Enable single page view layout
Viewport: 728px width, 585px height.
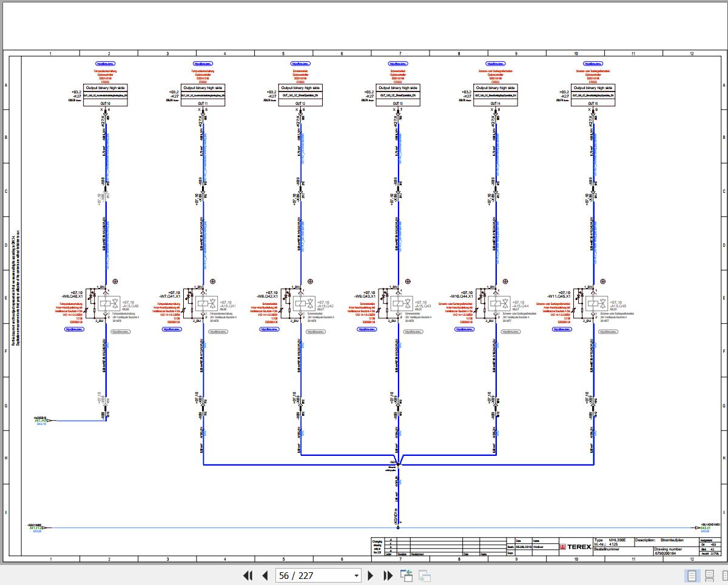click(x=692, y=575)
